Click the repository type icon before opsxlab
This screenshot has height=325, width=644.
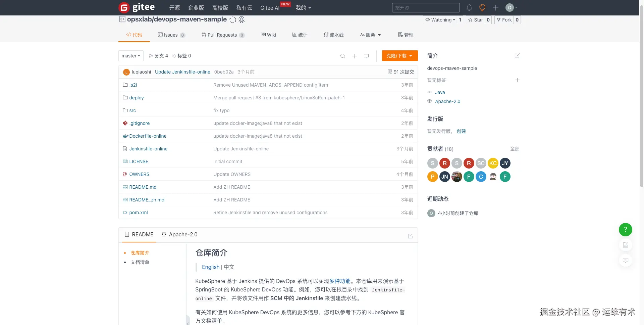pos(122,19)
